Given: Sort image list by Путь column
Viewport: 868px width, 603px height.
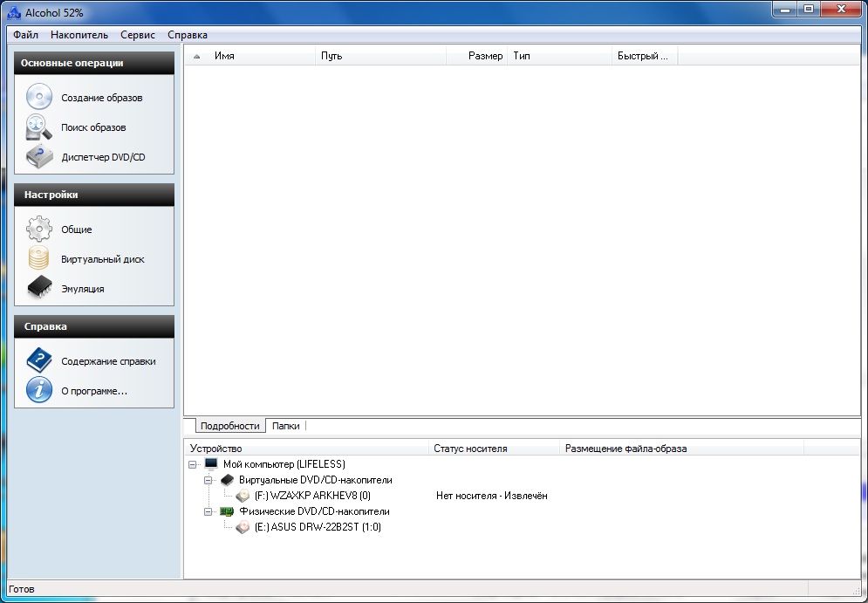Looking at the screenshot, I should [x=381, y=56].
